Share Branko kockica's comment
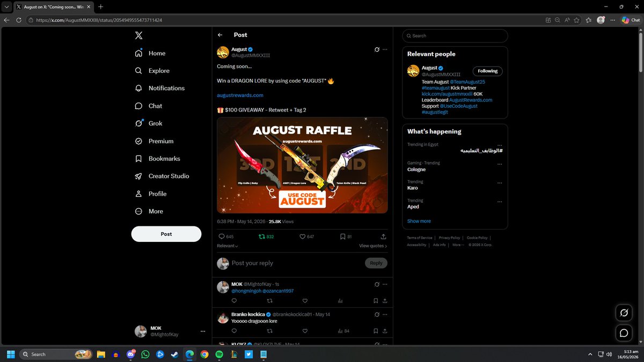 coord(385,331)
